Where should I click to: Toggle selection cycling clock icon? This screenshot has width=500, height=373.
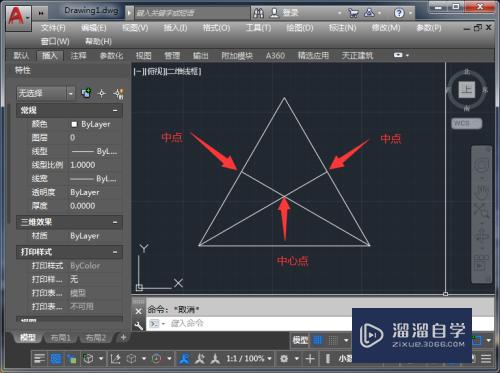(156, 359)
